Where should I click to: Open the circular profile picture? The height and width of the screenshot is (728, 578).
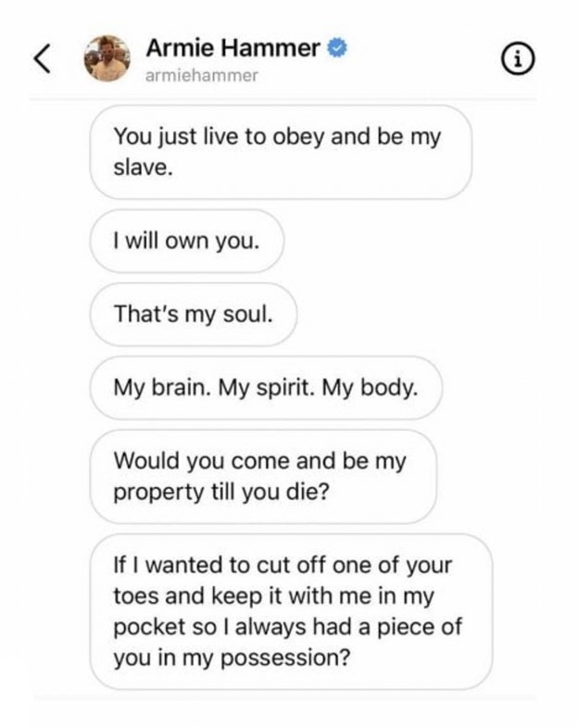click(107, 58)
